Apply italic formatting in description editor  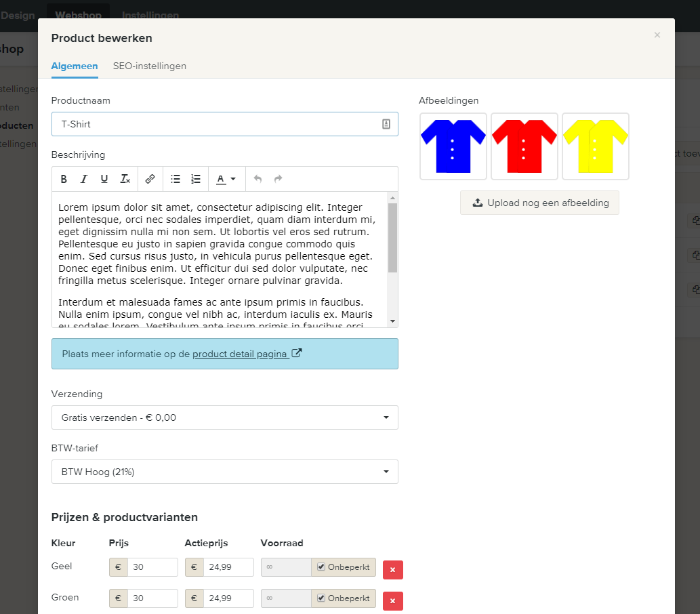(83, 179)
